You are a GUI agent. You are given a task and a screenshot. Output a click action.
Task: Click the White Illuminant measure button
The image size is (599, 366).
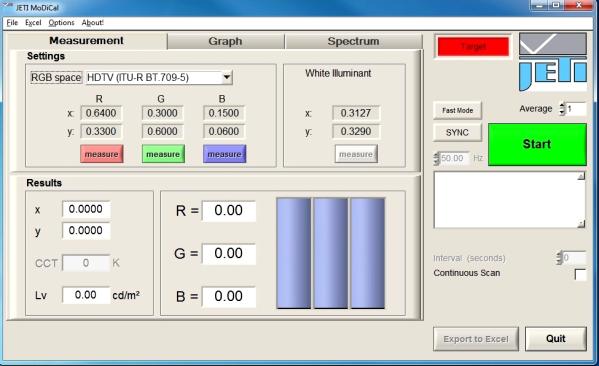tap(356, 154)
